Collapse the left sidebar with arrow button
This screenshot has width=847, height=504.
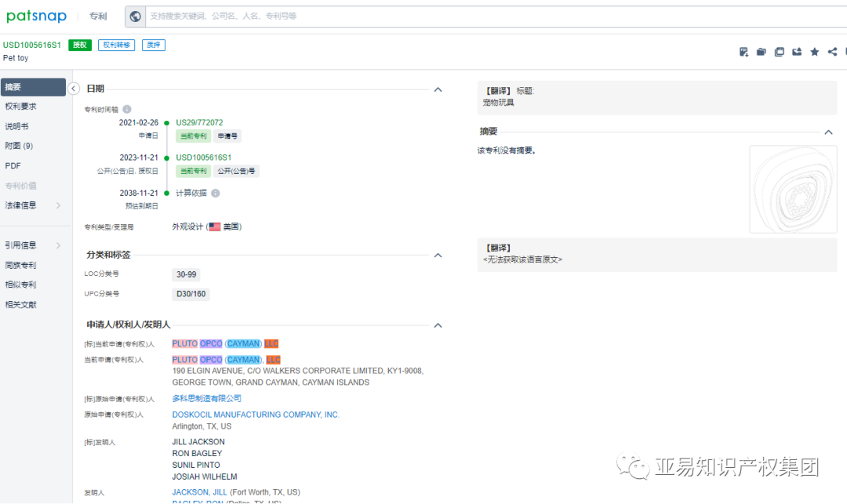[74, 89]
